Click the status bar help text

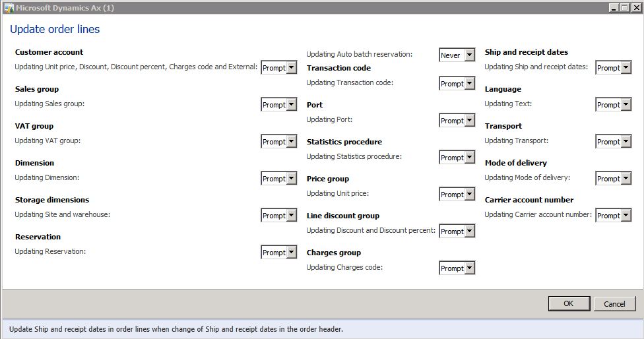point(176,329)
